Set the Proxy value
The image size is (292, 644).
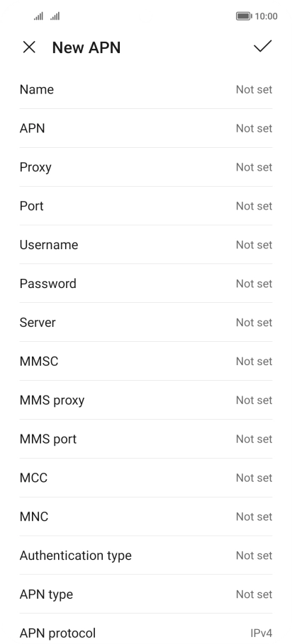click(x=146, y=167)
